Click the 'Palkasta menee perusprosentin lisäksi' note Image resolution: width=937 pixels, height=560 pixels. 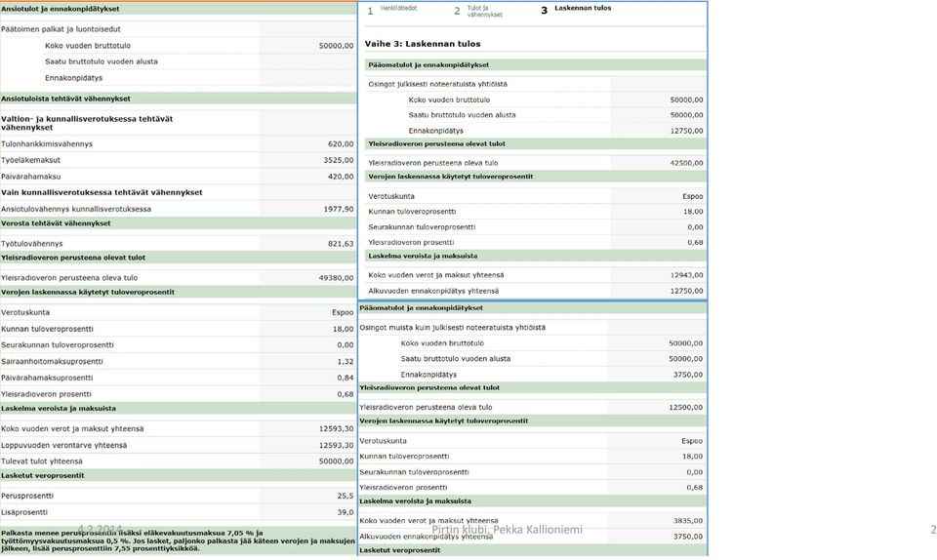tap(178, 540)
